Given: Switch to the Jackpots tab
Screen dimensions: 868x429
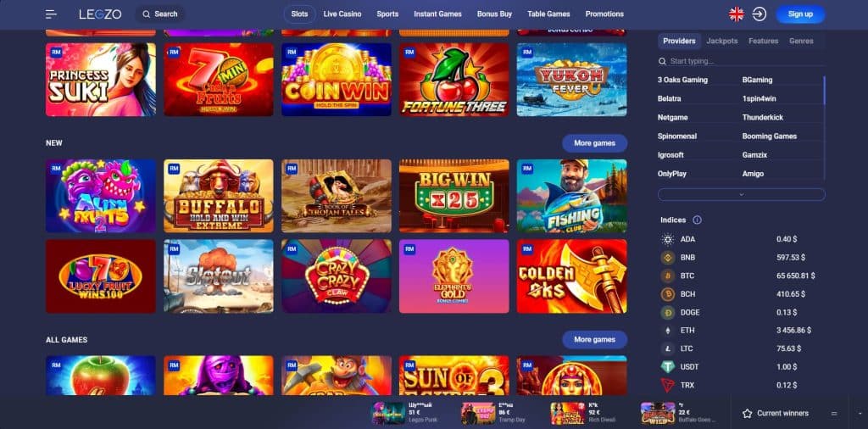Looking at the screenshot, I should (722, 41).
